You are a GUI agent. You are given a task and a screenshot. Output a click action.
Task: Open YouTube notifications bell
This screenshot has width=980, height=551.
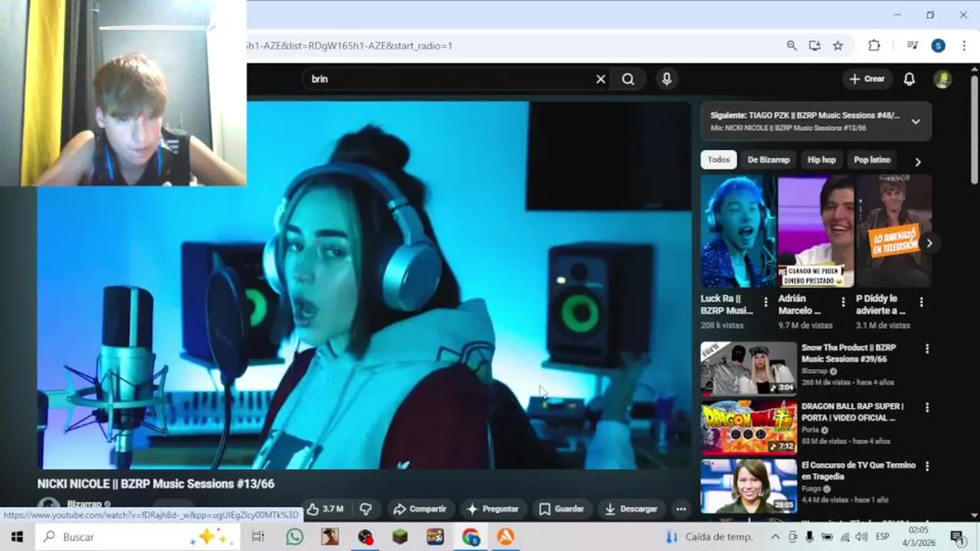pos(909,79)
